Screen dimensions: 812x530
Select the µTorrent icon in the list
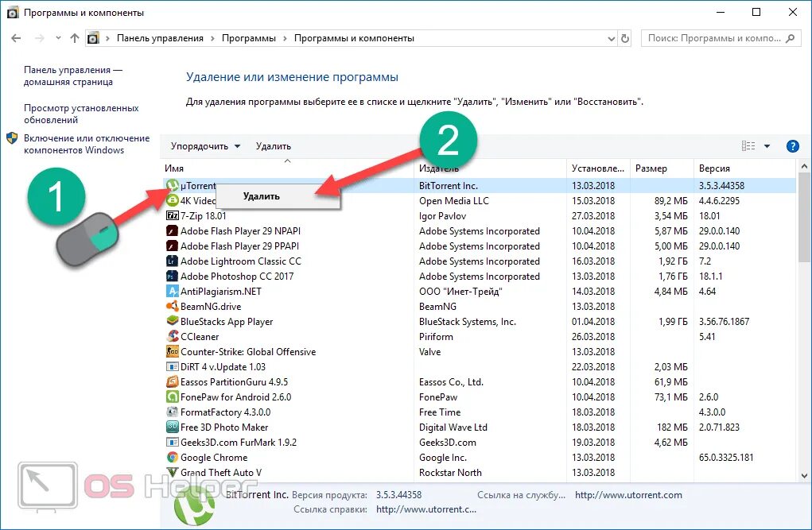[x=172, y=185]
